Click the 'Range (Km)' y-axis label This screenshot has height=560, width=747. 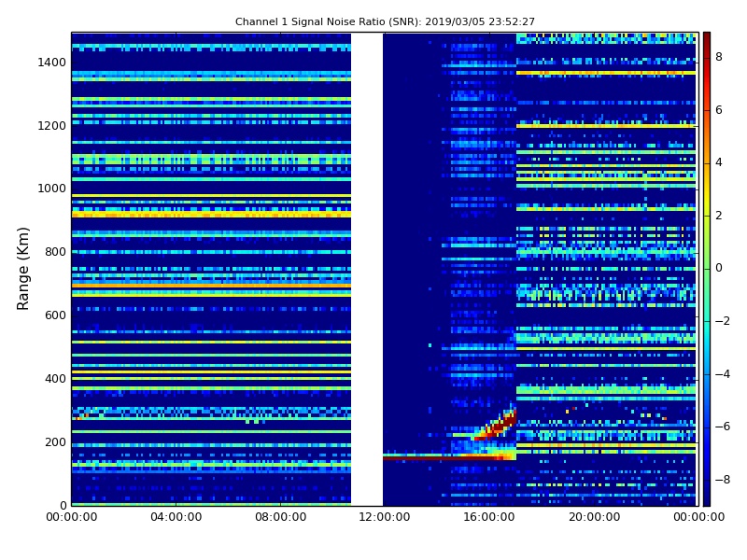22,269
